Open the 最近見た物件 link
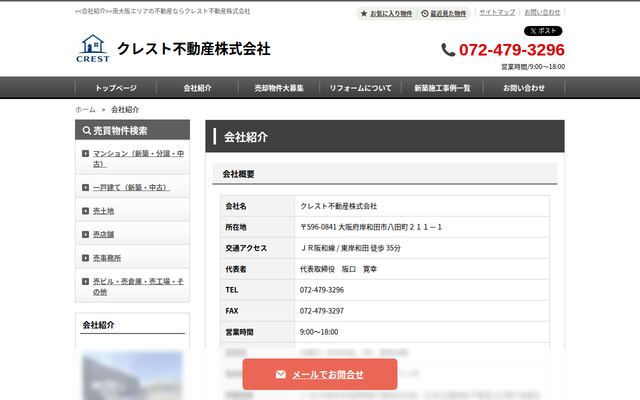 coord(448,13)
